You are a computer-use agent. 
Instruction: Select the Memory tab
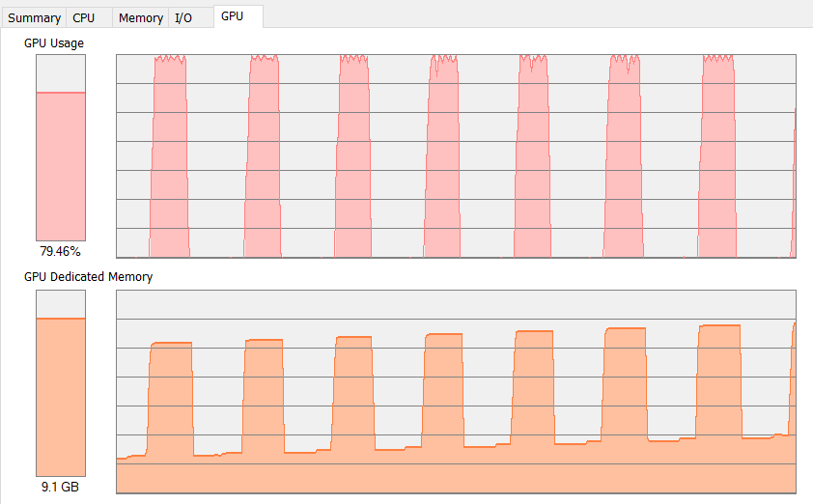pyautogui.click(x=140, y=18)
